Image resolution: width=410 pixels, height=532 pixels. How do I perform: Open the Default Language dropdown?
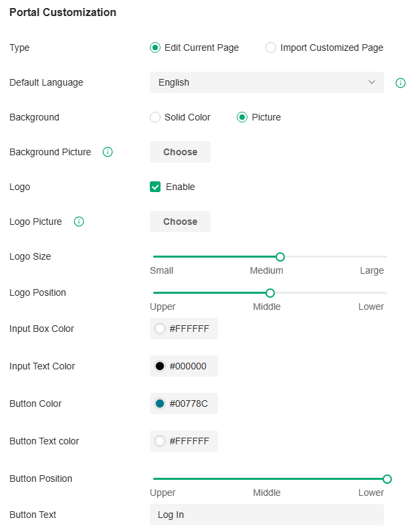point(266,82)
